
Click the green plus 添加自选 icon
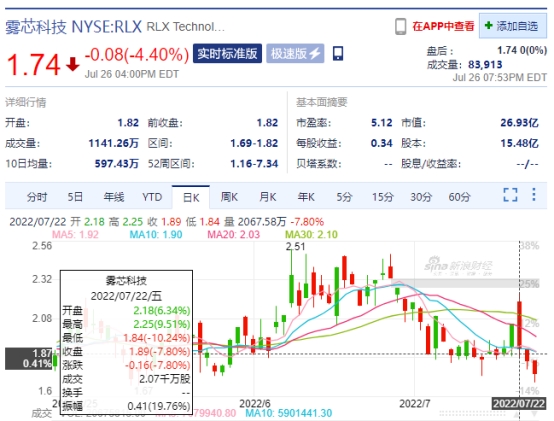tap(488, 26)
